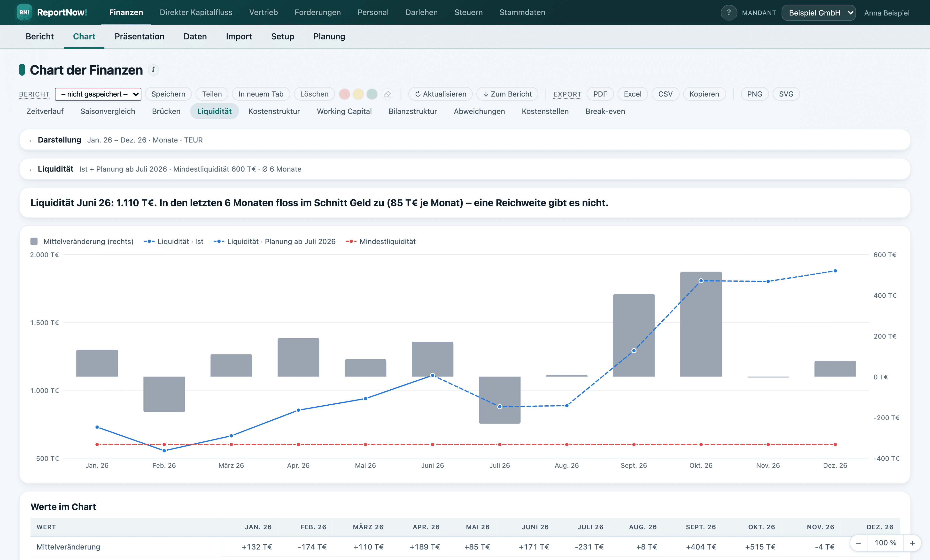This screenshot has height=560, width=930.
Task: Select the Working Capital chart type
Action: tap(344, 111)
